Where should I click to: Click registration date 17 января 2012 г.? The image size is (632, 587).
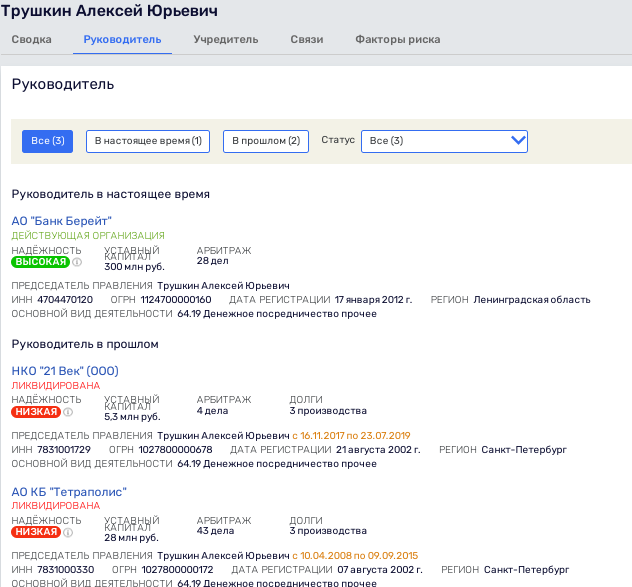[x=373, y=300]
